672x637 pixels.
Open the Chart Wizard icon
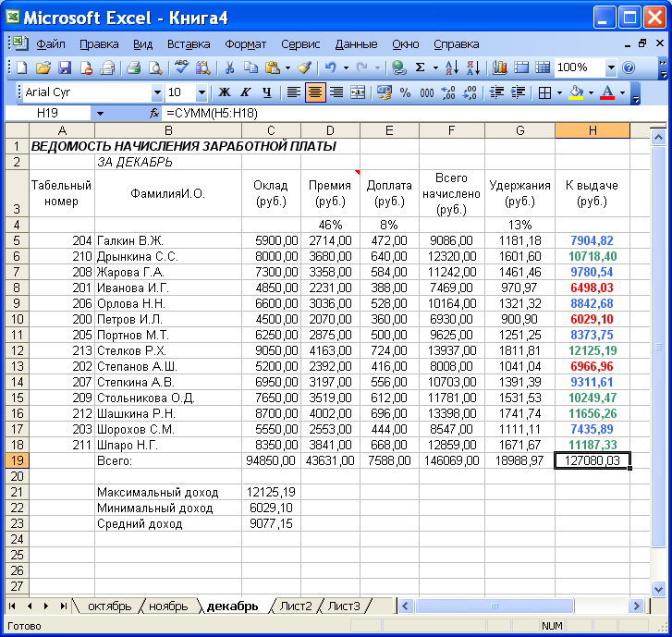(x=500, y=67)
